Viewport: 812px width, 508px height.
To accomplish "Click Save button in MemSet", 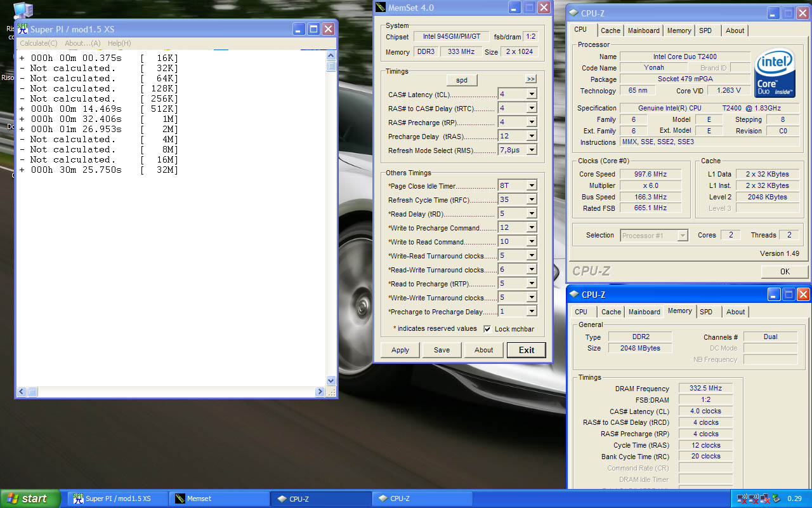I will tap(442, 350).
